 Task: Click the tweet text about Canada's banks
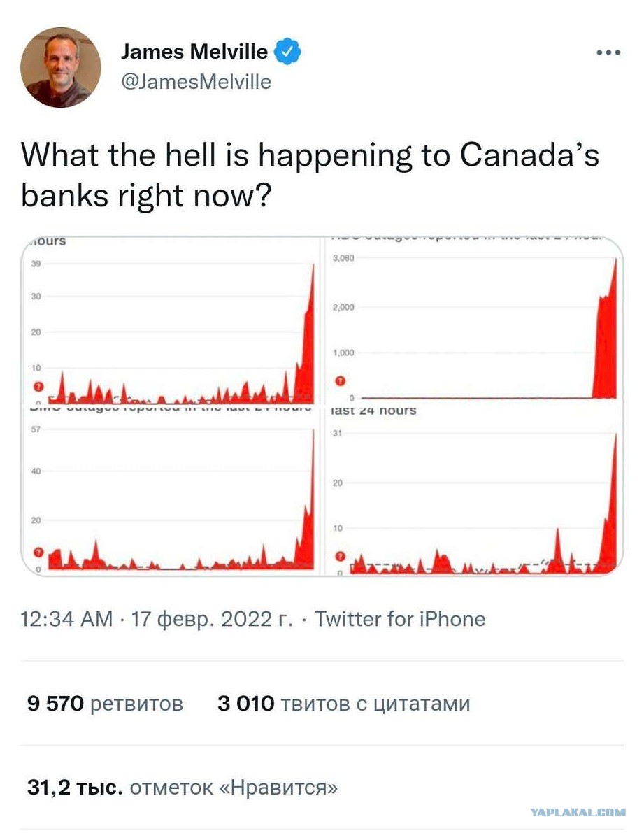(310, 176)
